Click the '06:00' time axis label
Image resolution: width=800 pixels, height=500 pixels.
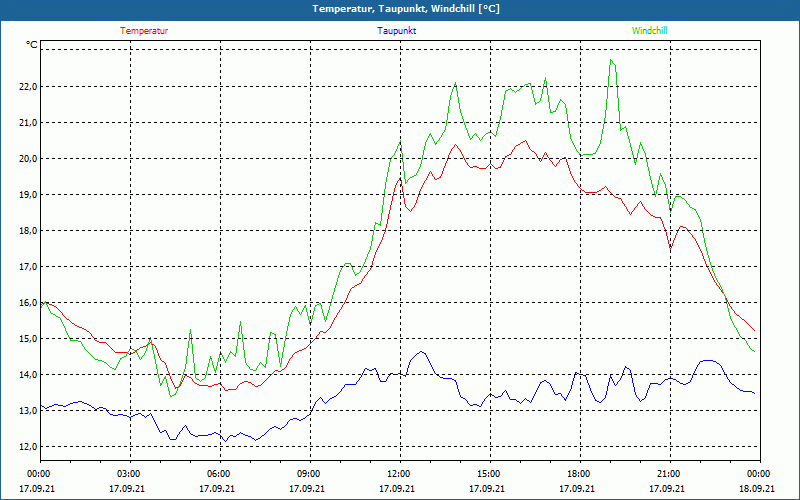tap(220, 474)
